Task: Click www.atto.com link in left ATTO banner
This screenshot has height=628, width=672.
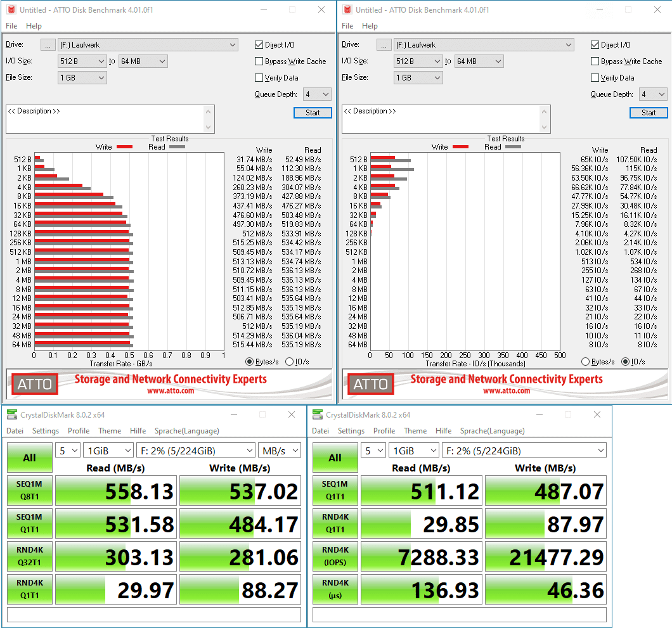Action: 171,391
